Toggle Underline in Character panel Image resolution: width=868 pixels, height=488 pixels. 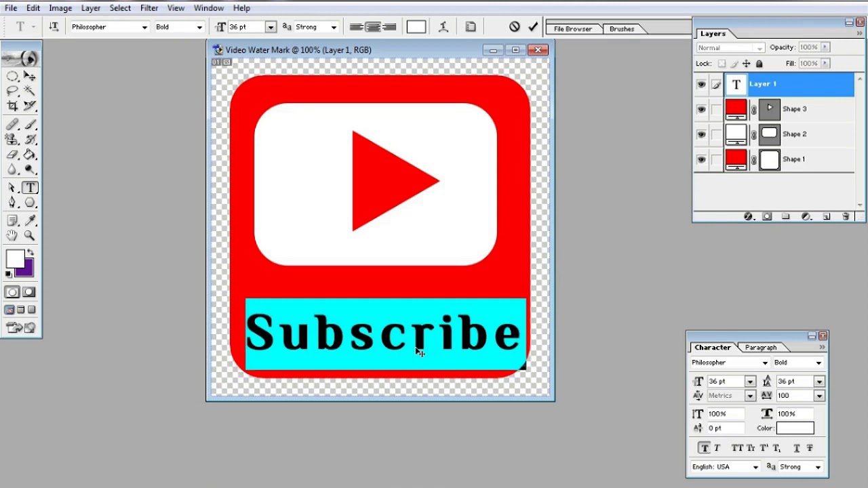tap(797, 448)
